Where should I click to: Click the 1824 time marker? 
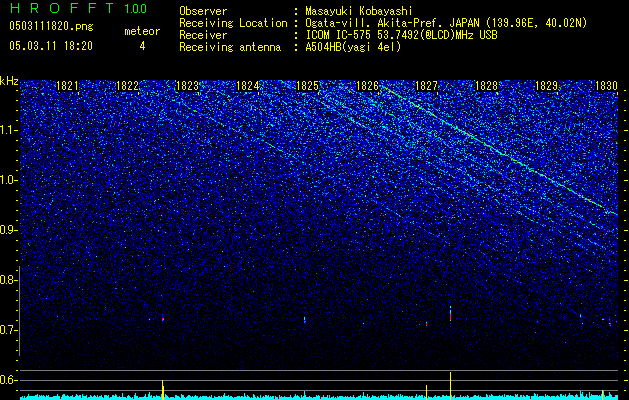pos(248,86)
